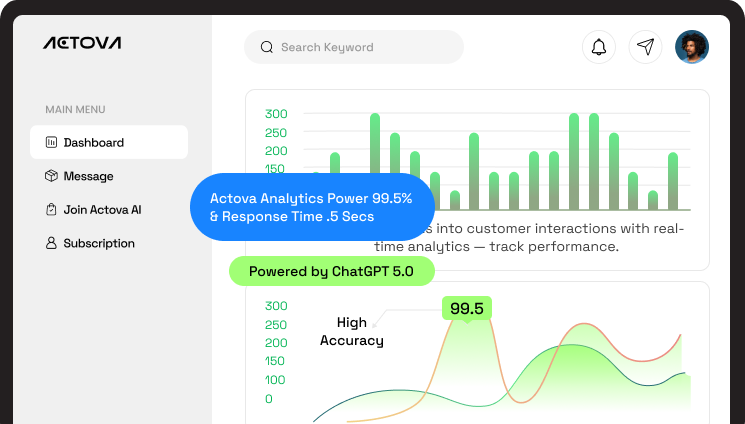Click the Subscription person icon
Screen dimensions: 745x424
point(51,243)
